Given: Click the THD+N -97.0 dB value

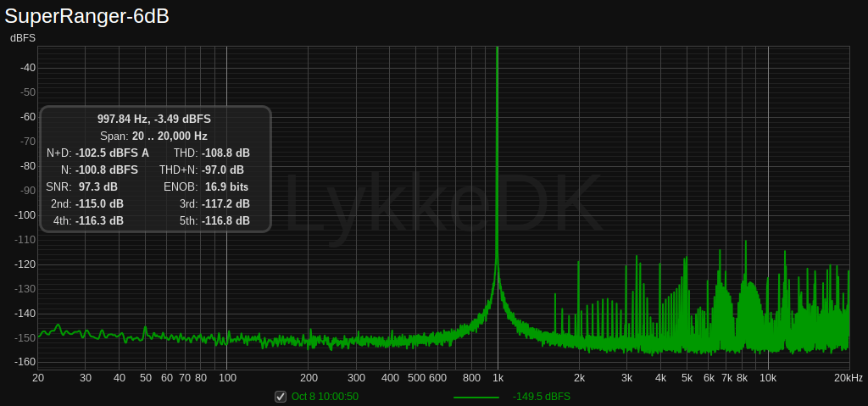Looking at the screenshot, I should (x=223, y=170).
